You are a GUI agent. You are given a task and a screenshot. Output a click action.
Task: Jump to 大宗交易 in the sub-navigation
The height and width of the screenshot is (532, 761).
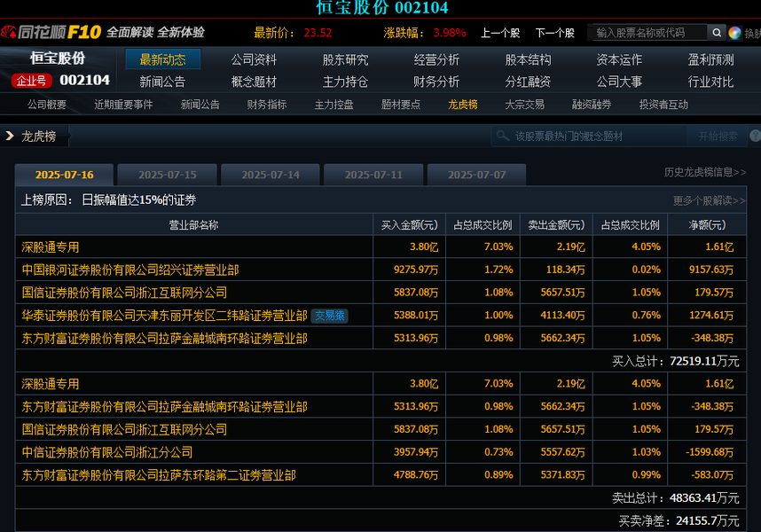(x=525, y=105)
